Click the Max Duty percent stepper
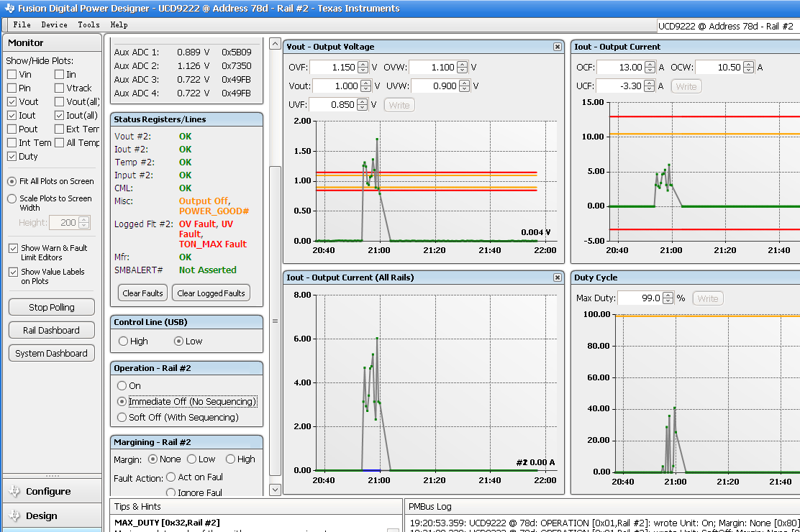Image resolution: width=800 pixels, height=532 pixels. 668,298
